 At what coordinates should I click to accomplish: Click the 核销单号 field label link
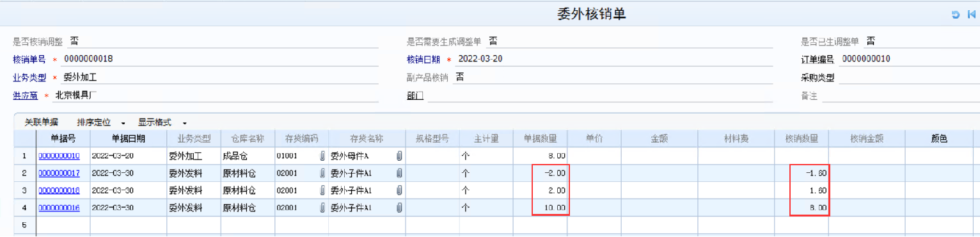pyautogui.click(x=29, y=60)
